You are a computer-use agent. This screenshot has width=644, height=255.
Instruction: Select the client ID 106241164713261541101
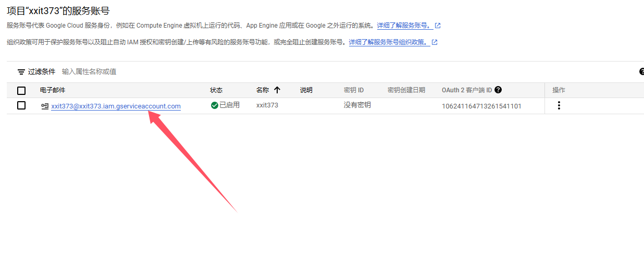(x=481, y=106)
